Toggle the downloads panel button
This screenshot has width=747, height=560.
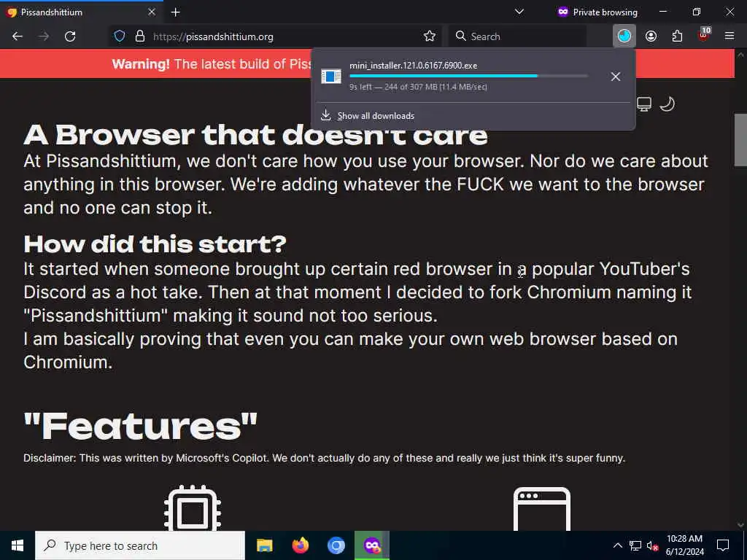click(624, 36)
